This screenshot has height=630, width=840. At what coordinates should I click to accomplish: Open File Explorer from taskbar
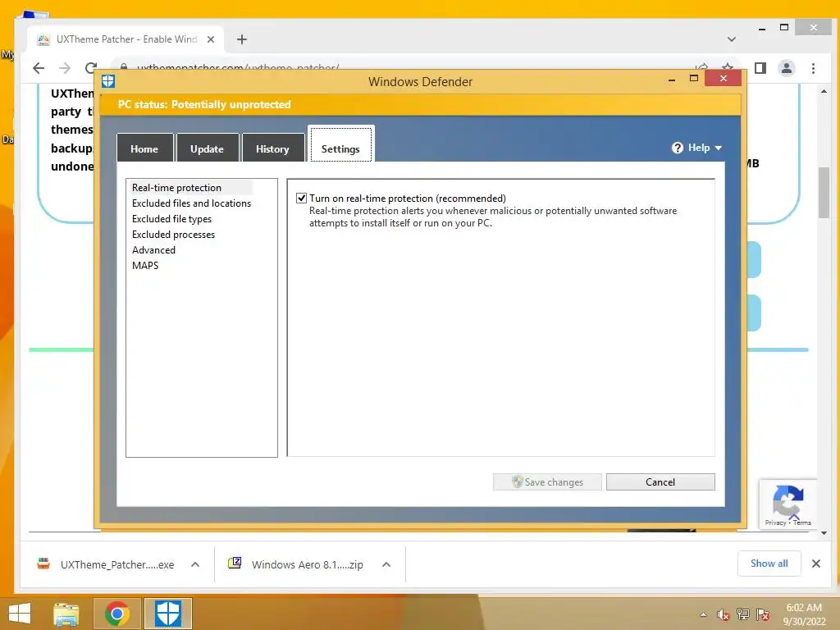coord(66,614)
